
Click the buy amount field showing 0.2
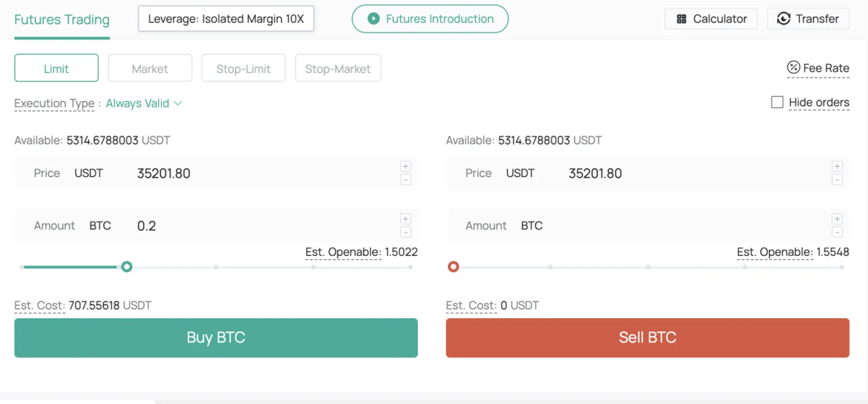(216, 225)
